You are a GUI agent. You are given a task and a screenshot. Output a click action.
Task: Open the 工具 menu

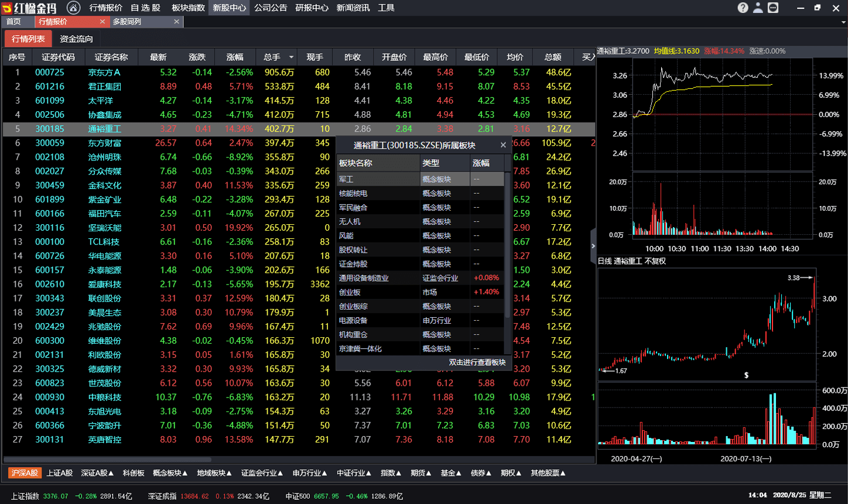386,8
